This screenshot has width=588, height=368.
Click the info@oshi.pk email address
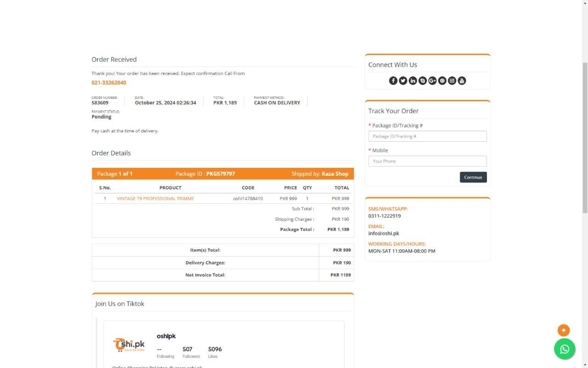[x=384, y=233]
